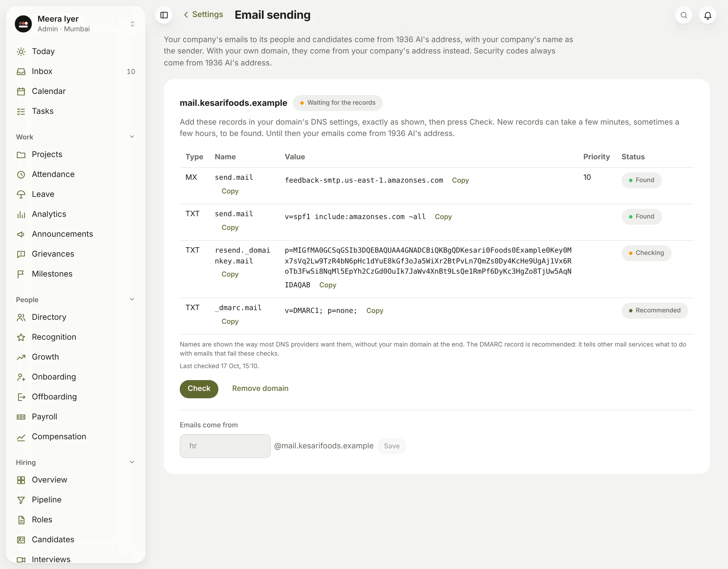Viewport: 728px width, 569px height.
Task: Click the Recommended status badge
Action: pyautogui.click(x=655, y=310)
